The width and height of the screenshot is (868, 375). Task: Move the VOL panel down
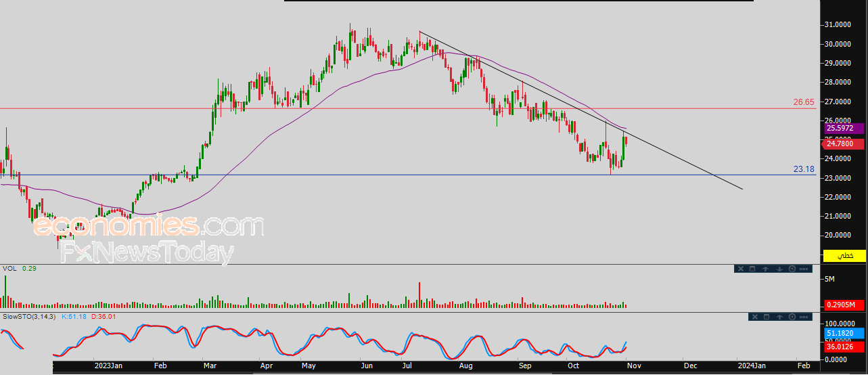[779, 269]
